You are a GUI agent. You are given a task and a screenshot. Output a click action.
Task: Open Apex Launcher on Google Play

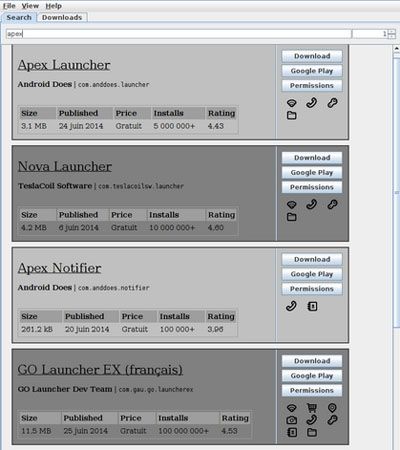[312, 71]
